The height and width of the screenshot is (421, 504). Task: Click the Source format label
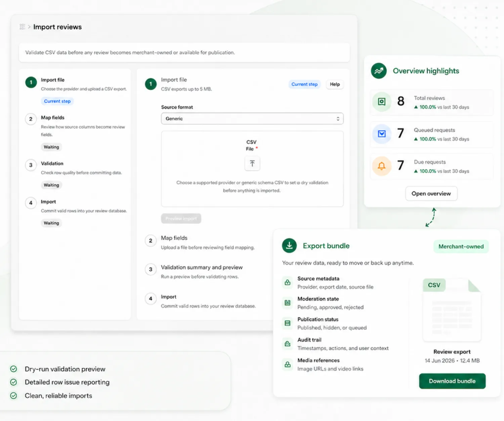[177, 107]
